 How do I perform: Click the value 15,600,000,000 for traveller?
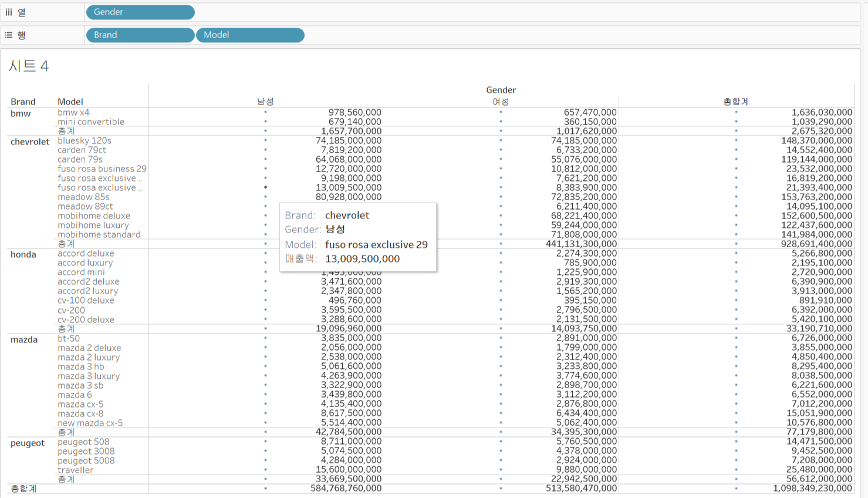[x=349, y=469]
